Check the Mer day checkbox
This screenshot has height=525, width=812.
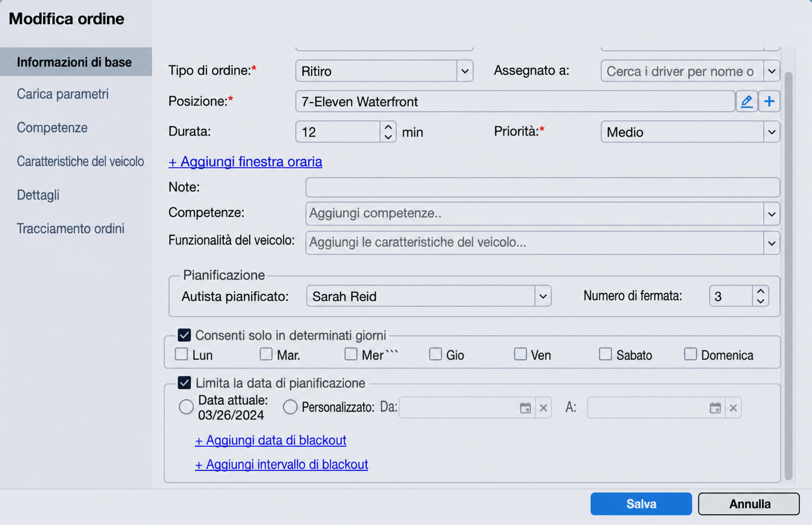point(351,354)
